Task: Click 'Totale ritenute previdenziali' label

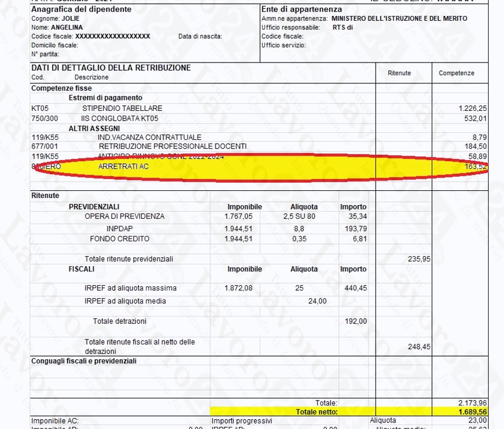Action: click(128, 259)
